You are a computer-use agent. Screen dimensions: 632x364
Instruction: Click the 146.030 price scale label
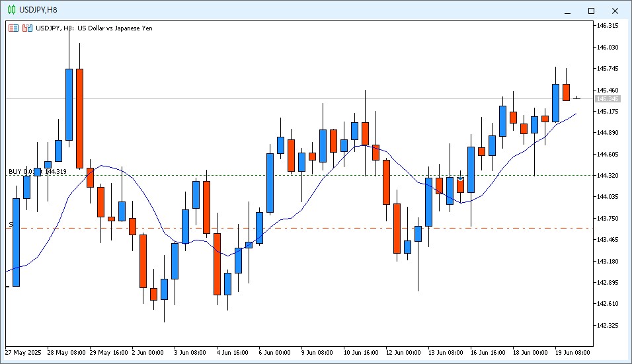(x=608, y=48)
